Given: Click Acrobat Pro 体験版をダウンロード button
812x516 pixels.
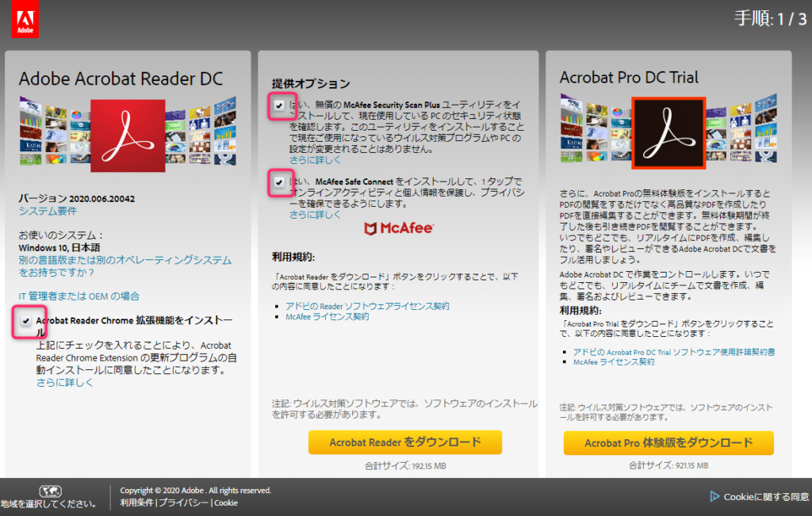Looking at the screenshot, I should pos(668,443).
